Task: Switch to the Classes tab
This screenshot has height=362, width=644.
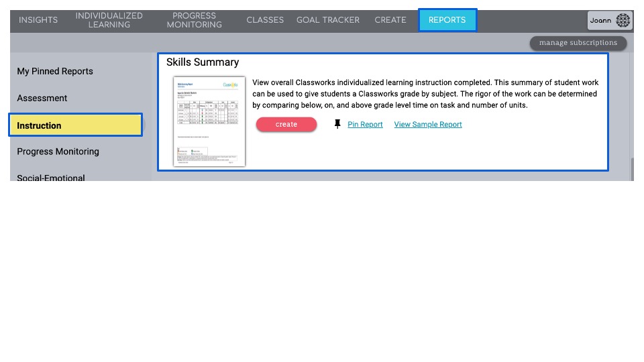Action: tap(265, 20)
